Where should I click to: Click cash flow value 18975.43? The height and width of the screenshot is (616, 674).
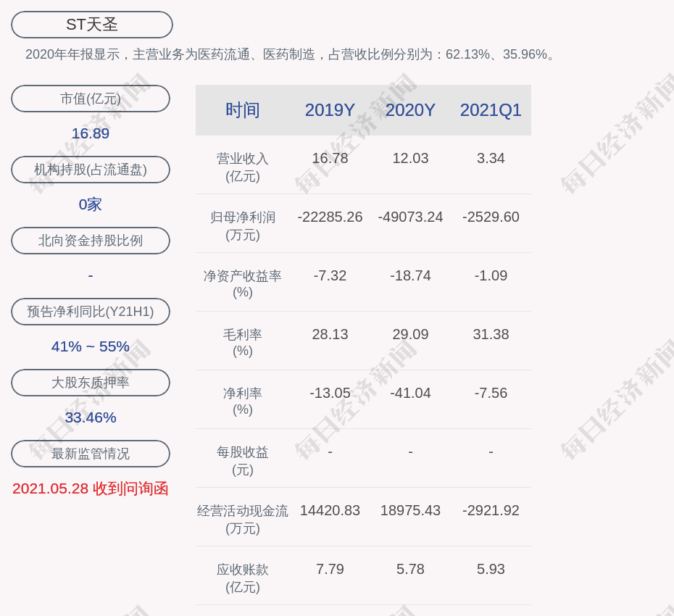pyautogui.click(x=410, y=510)
